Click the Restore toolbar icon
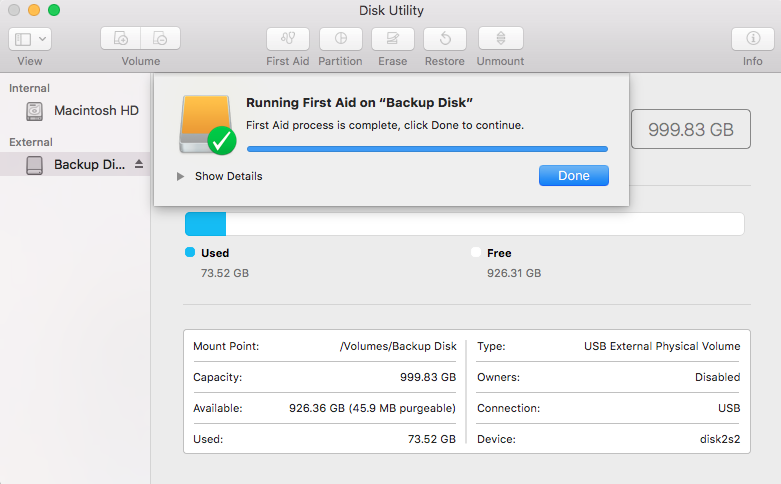The height and width of the screenshot is (484, 781). point(445,38)
